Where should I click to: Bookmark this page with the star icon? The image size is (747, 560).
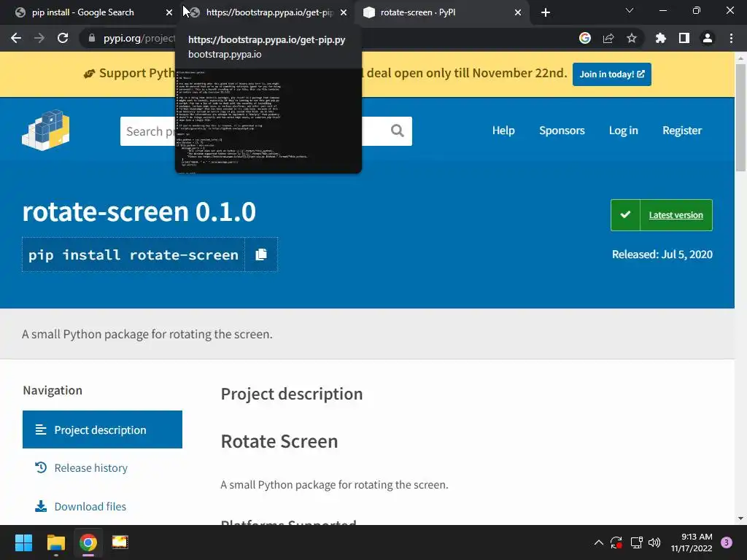tap(632, 38)
